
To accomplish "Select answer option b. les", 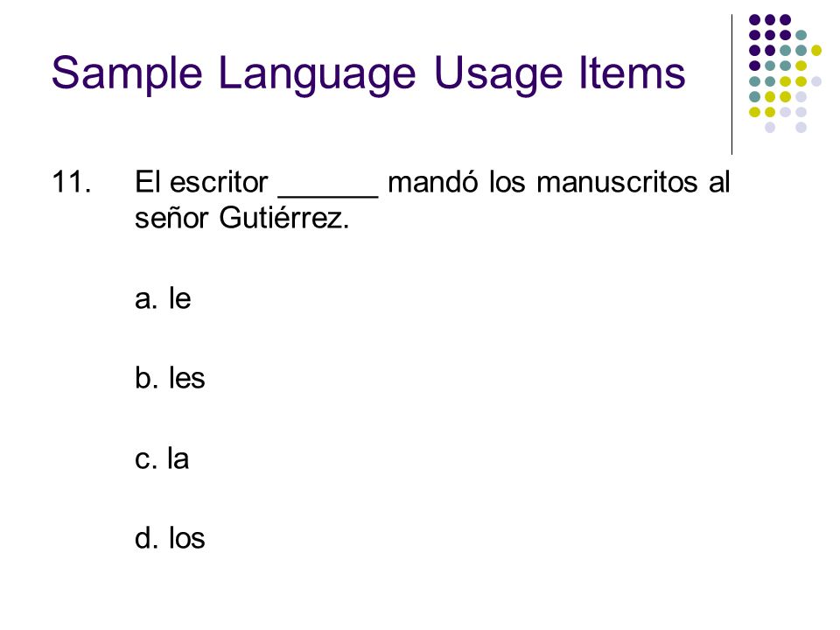I will (x=170, y=378).
